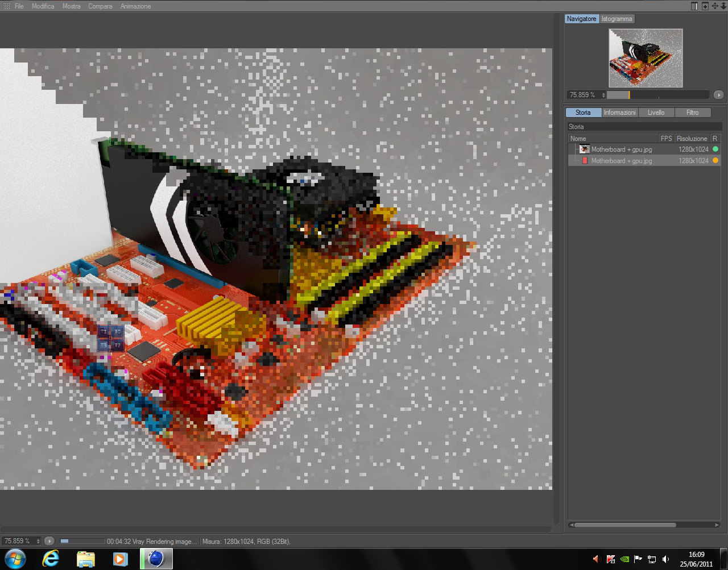The height and width of the screenshot is (570, 728).
Task: Click the history scrollbar right arrow
Action: pyautogui.click(x=718, y=525)
